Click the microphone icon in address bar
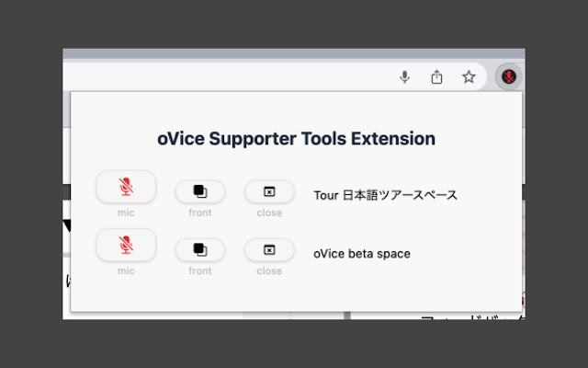588x368 pixels. pyautogui.click(x=404, y=77)
